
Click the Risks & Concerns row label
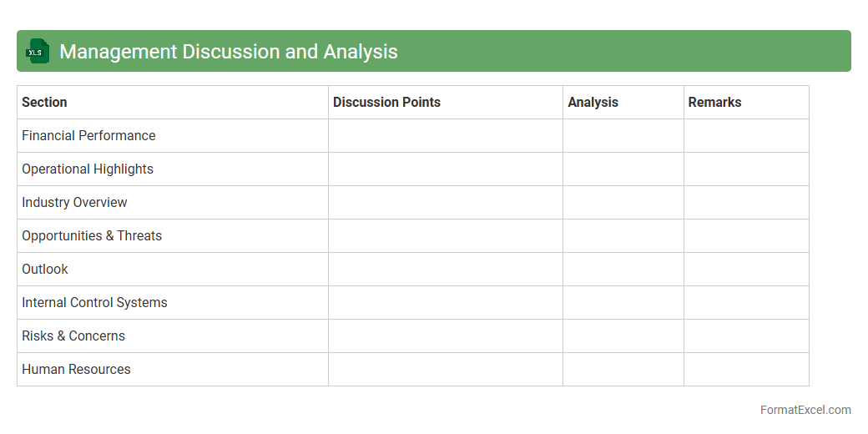point(73,336)
